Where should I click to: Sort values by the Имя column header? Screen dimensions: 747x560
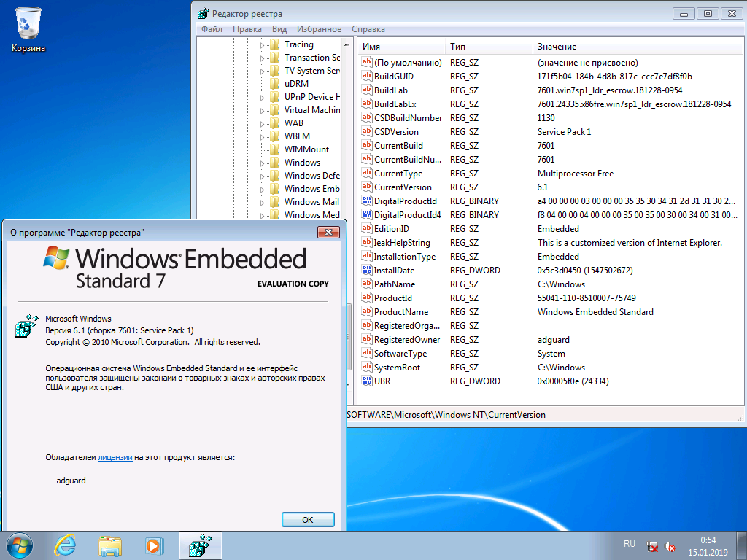click(401, 47)
